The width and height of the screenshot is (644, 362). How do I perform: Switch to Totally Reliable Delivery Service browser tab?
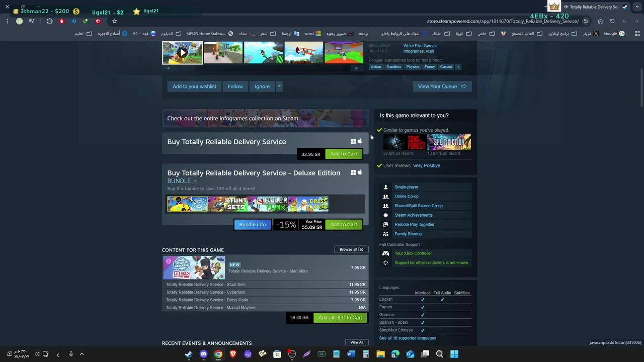595,7
